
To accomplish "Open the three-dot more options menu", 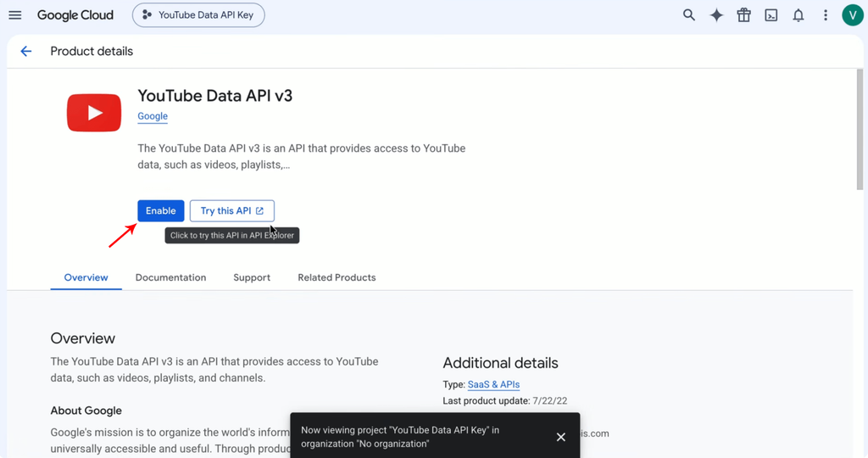I will coord(826,15).
